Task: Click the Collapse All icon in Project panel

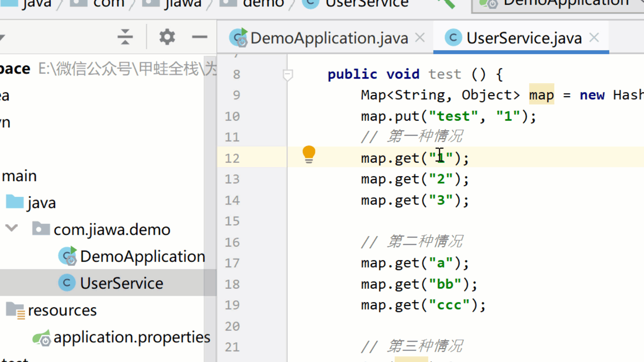Action: tap(125, 37)
